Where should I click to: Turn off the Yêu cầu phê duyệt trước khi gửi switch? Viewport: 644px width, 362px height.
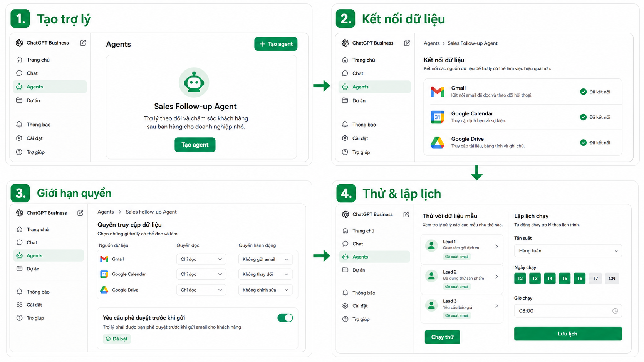(285, 318)
